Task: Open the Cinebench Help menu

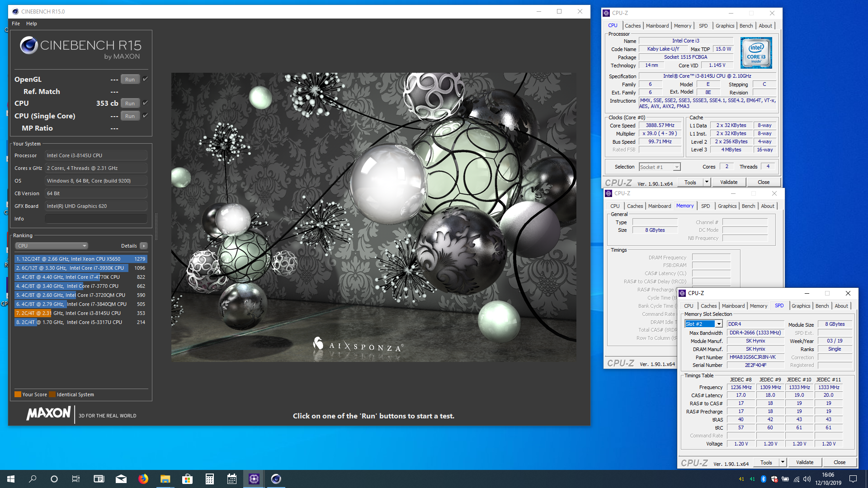Action: tap(32, 23)
